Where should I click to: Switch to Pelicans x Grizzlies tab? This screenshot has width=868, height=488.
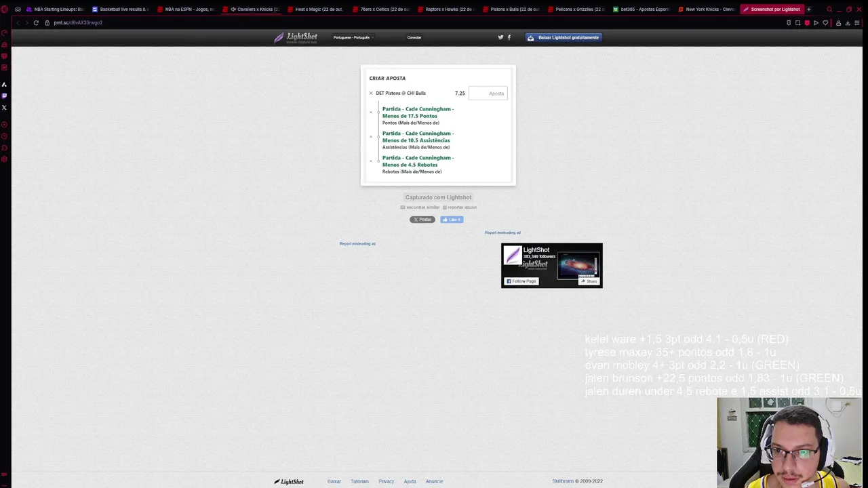(x=575, y=9)
